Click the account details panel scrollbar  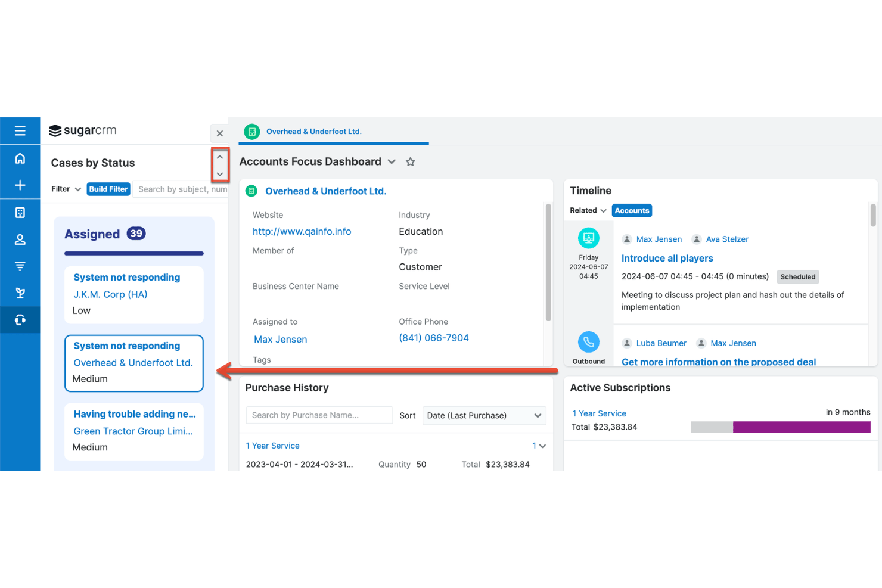click(548, 262)
